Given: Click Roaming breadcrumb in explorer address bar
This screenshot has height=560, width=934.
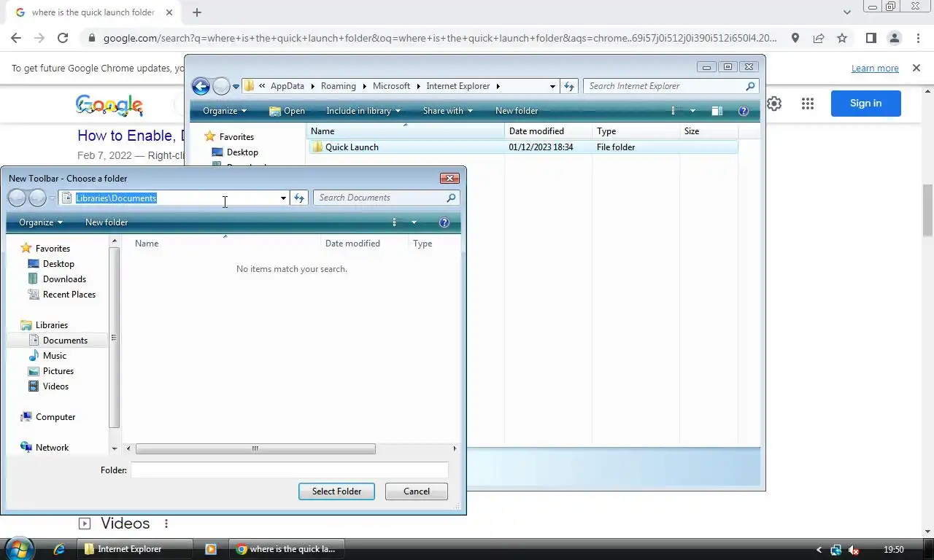Looking at the screenshot, I should click(x=339, y=86).
